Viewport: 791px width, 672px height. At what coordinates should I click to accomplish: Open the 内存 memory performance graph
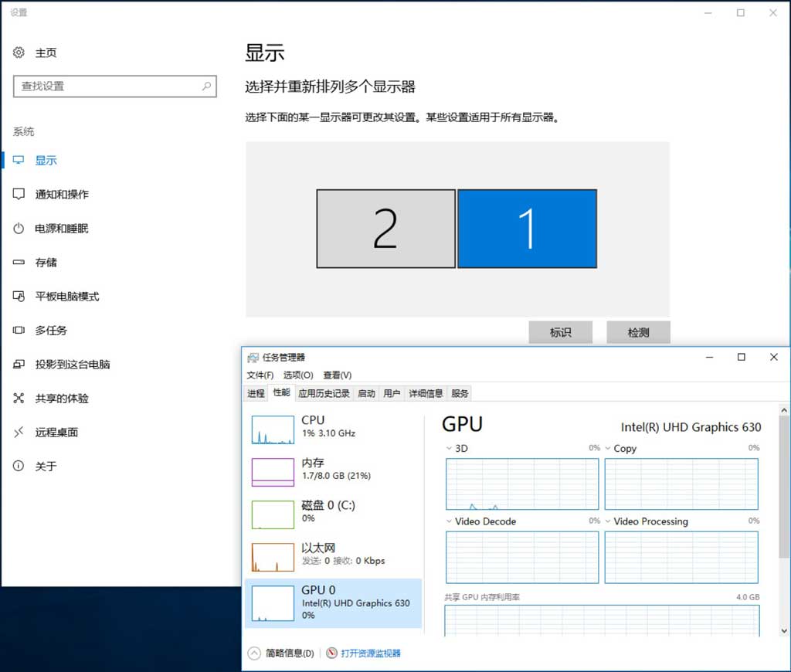point(332,469)
